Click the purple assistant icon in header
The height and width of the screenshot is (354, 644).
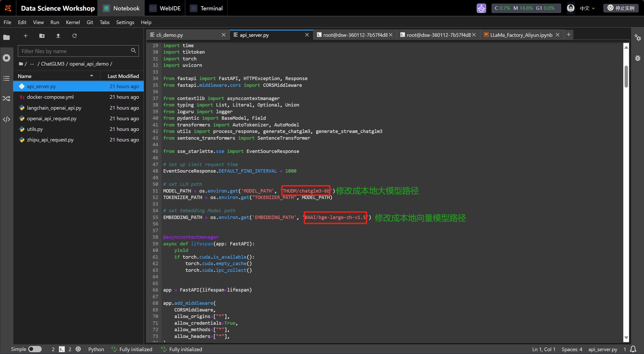click(481, 8)
